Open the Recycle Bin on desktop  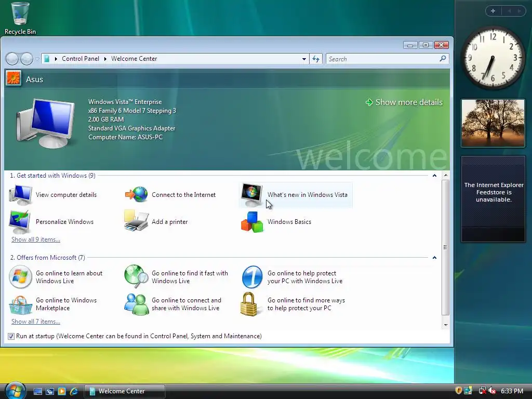point(20,18)
